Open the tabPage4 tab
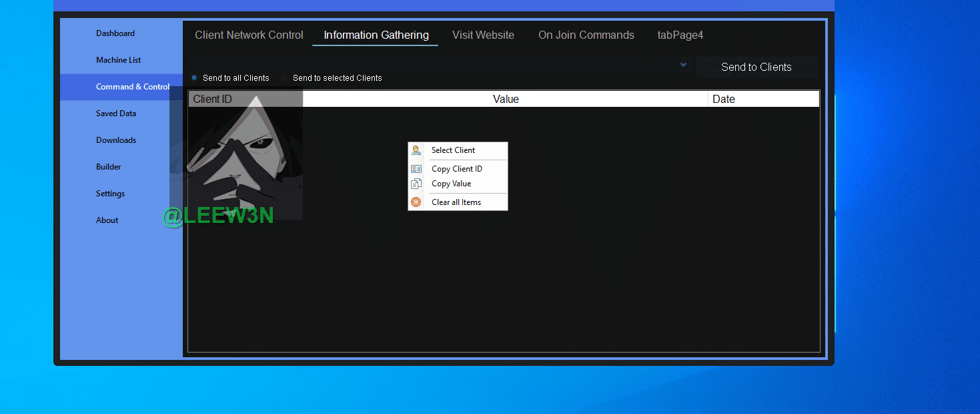The height and width of the screenshot is (414, 980). pos(680,35)
